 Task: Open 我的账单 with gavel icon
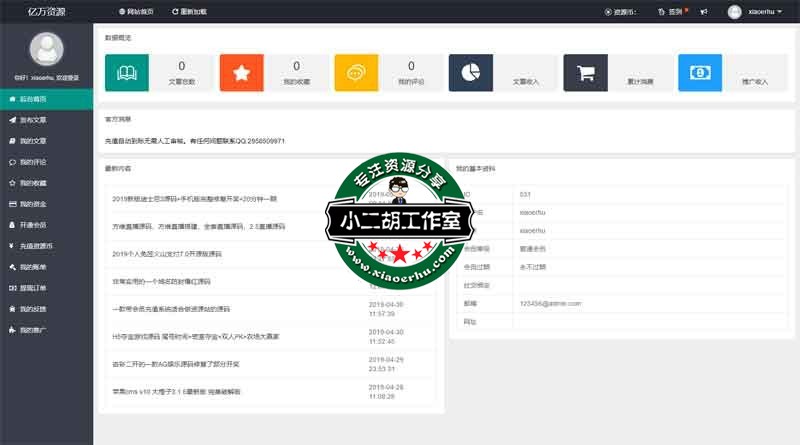(x=46, y=267)
